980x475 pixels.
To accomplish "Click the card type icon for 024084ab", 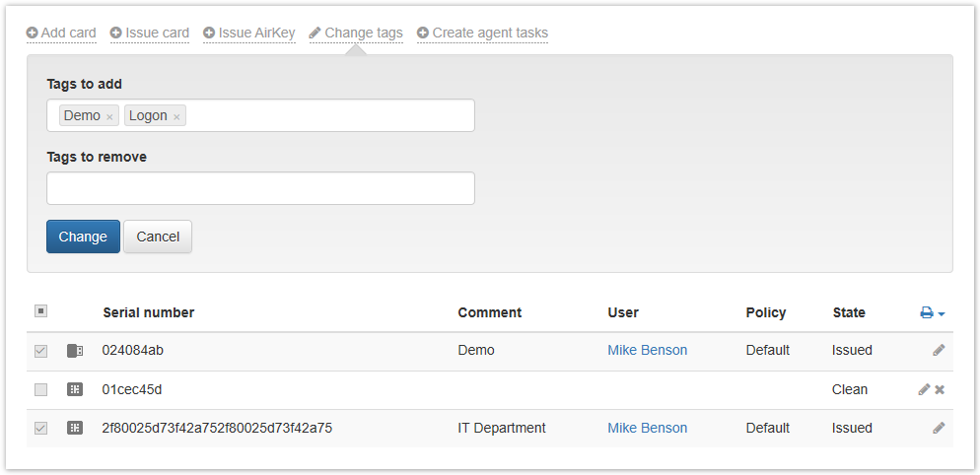I will (x=75, y=350).
